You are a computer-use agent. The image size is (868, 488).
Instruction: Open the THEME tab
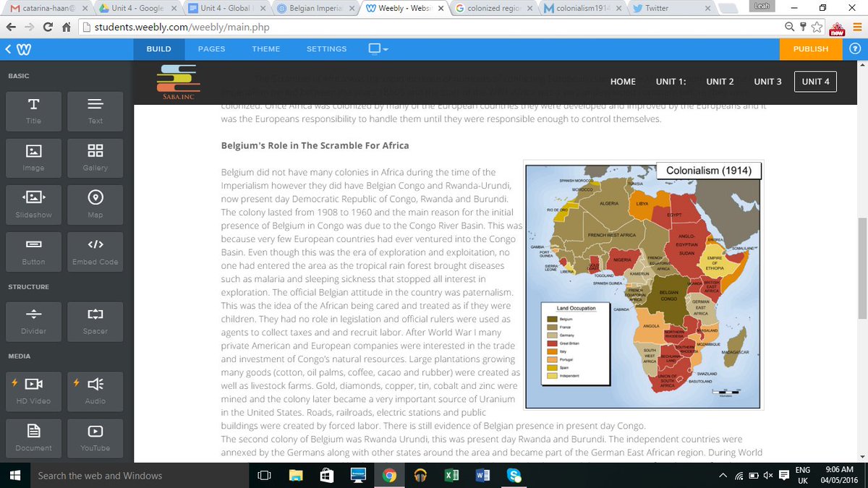(x=266, y=49)
